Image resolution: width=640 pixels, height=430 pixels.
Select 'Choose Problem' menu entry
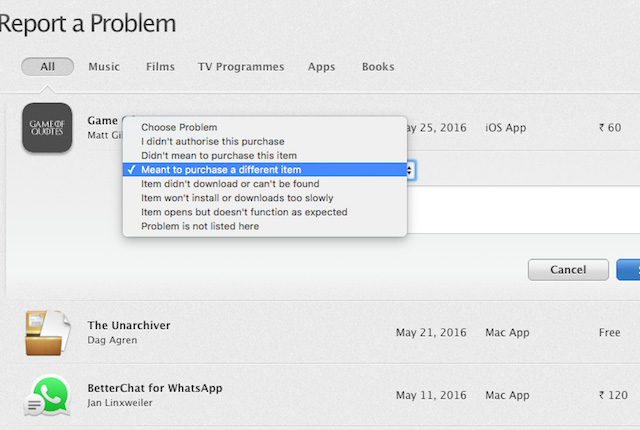coord(264,127)
